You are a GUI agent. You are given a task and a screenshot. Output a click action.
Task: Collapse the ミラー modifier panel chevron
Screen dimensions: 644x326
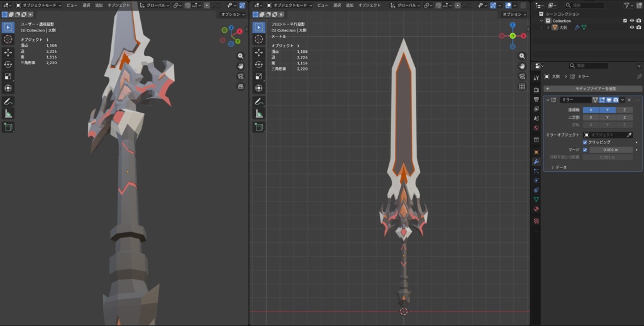click(x=548, y=100)
